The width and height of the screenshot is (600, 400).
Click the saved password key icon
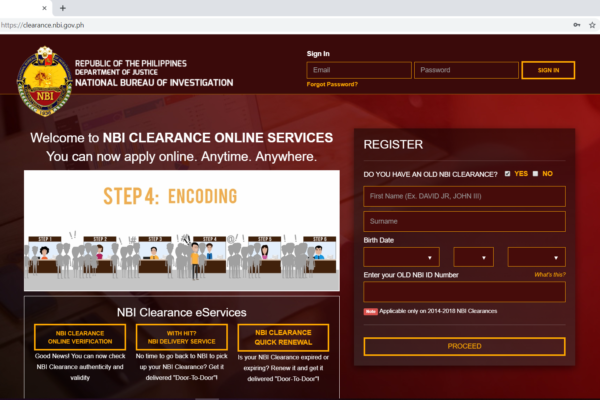[x=577, y=25]
